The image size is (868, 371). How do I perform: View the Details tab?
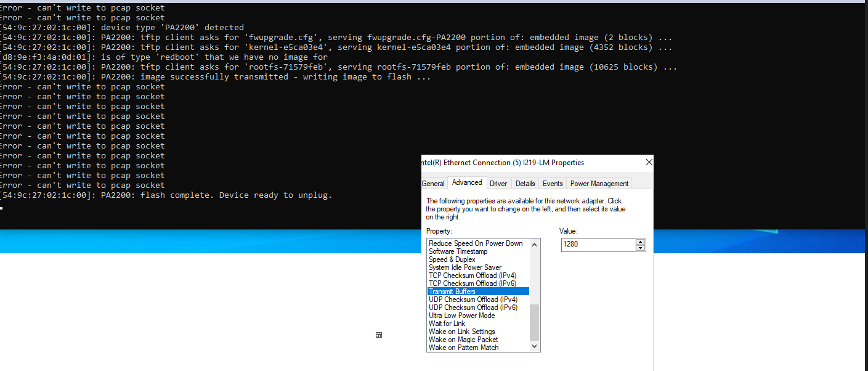coord(525,183)
